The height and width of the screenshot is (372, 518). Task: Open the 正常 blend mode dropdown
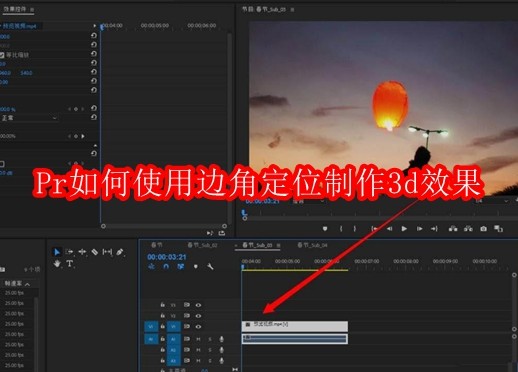(29, 118)
